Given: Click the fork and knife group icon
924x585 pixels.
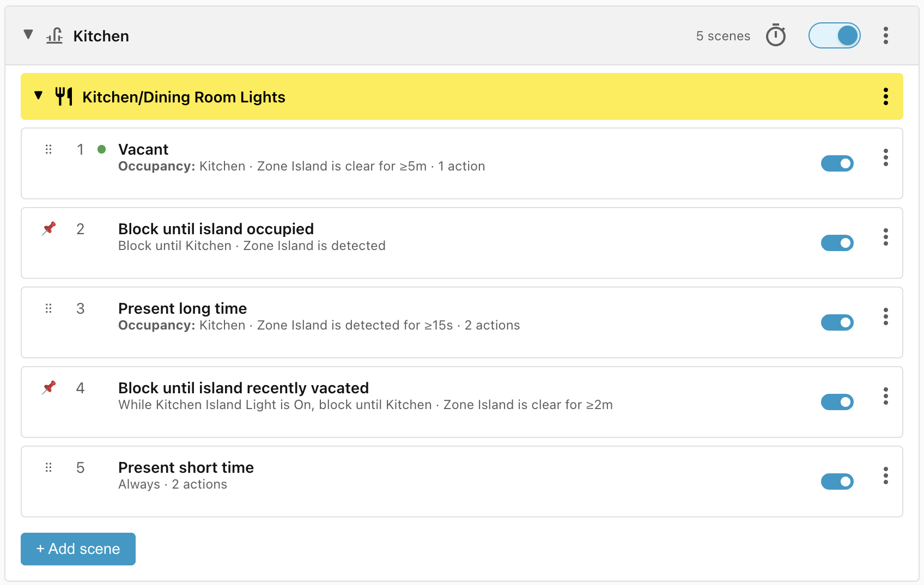Looking at the screenshot, I should tap(64, 96).
